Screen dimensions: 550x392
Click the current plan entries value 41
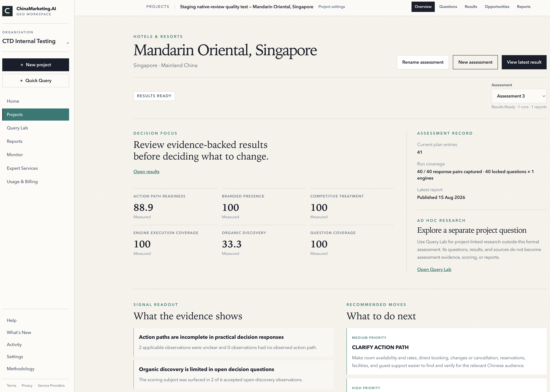click(x=420, y=152)
